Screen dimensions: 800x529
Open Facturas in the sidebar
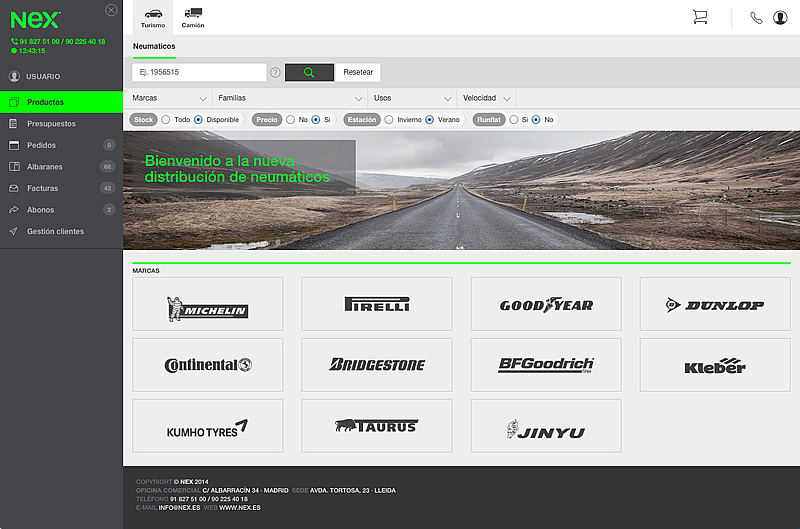pos(61,188)
